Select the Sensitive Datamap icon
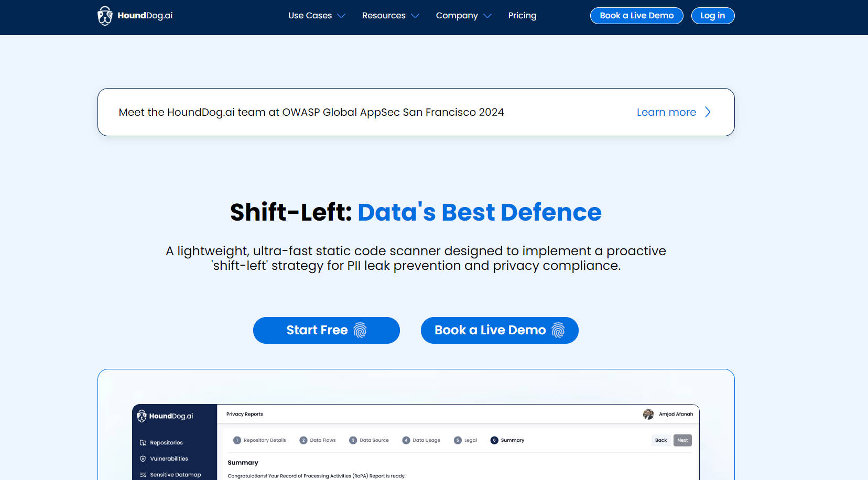This screenshot has height=480, width=868. point(143,475)
